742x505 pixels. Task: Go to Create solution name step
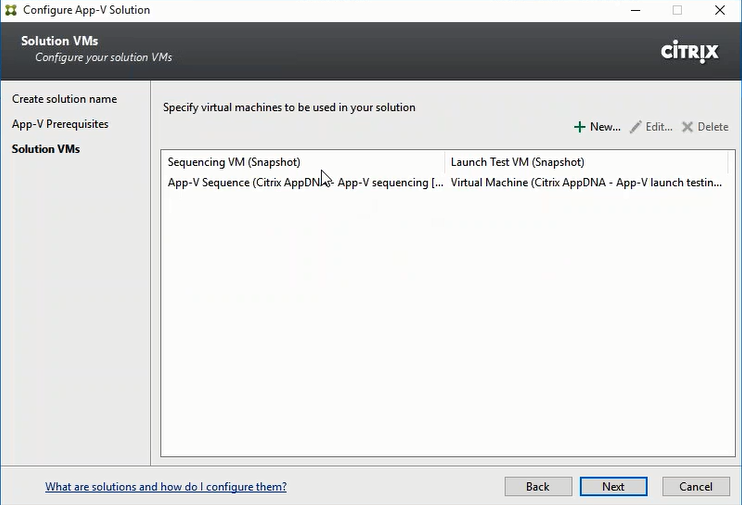coord(64,99)
